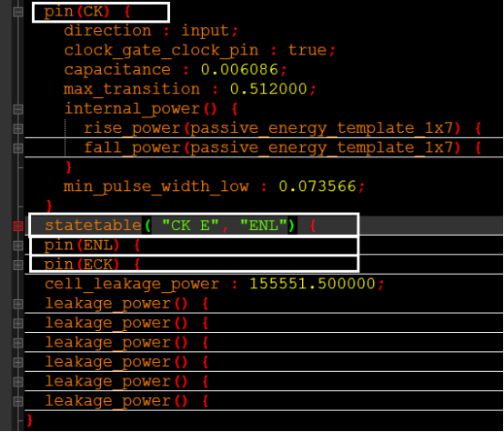Click the pin(CK) line text

pos(87,12)
